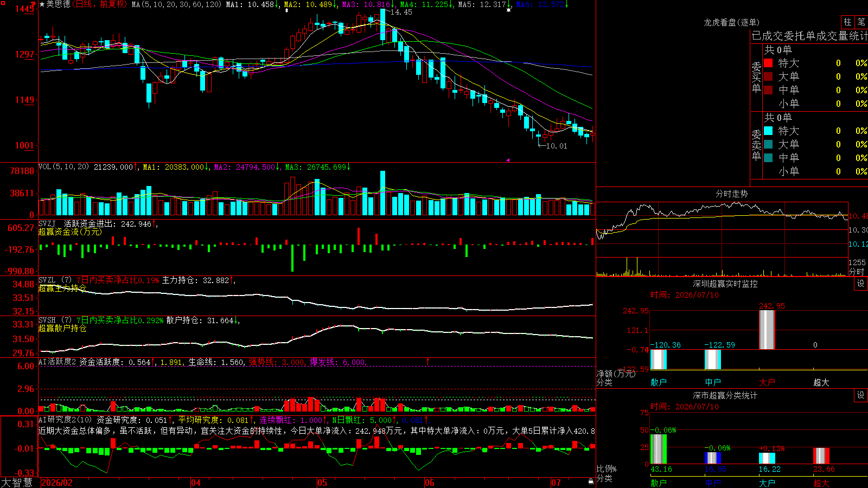Screen dimensions: 868x488
Task: Click the 爆发线: 6.000 label
Action: 337,362
